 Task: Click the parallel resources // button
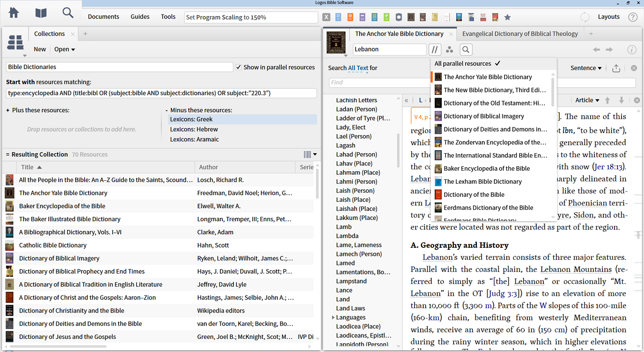pos(435,49)
